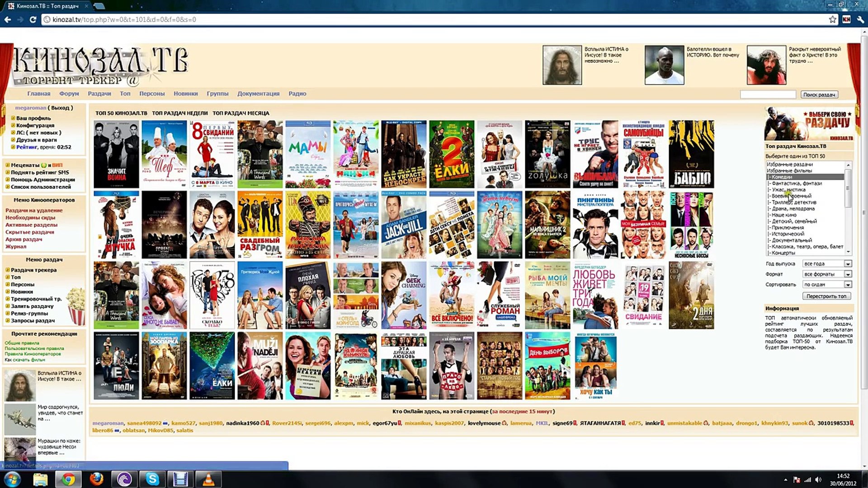Open the Windows Start menu orb

pyautogui.click(x=12, y=479)
